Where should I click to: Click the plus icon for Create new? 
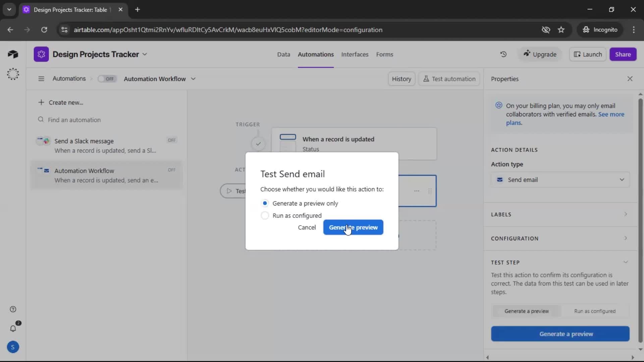point(41,102)
